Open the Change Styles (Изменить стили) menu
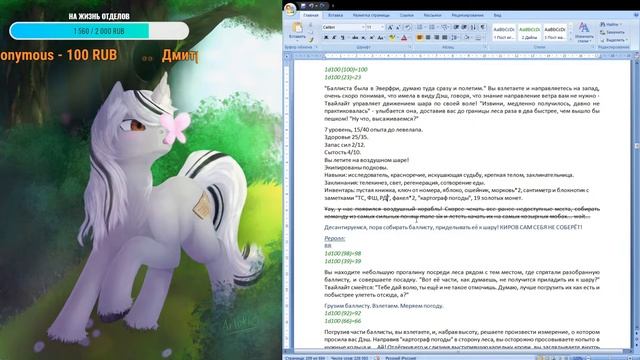This screenshot has height=360, width=640. pos(584,33)
